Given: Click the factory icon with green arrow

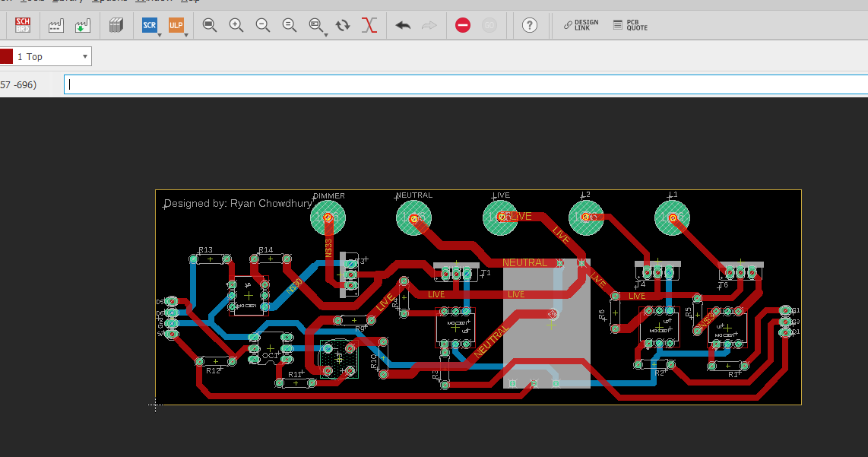Looking at the screenshot, I should click(83, 26).
